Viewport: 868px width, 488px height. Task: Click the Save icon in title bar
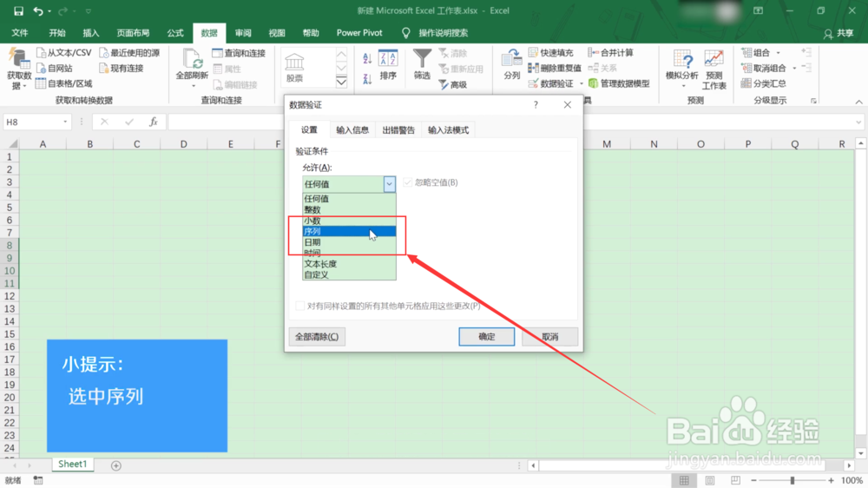tap(18, 10)
